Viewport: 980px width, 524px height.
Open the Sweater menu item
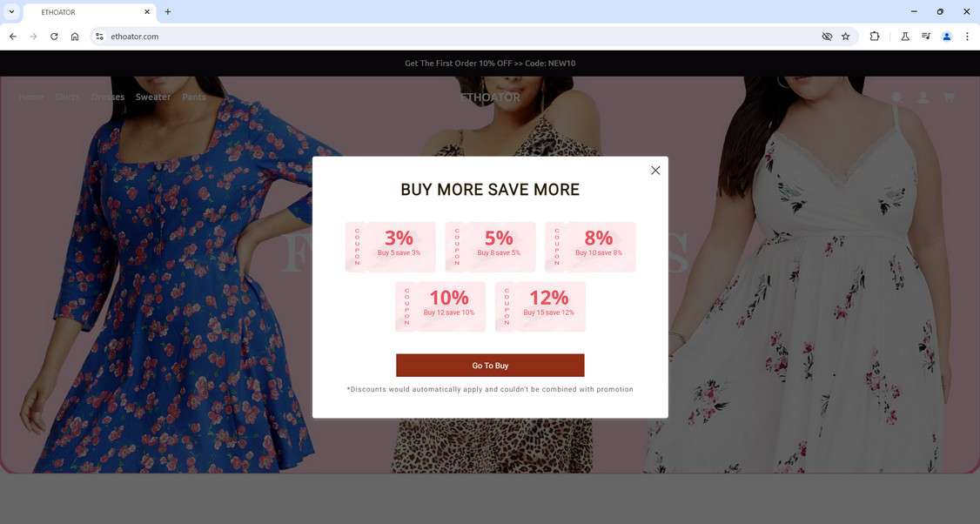click(153, 97)
